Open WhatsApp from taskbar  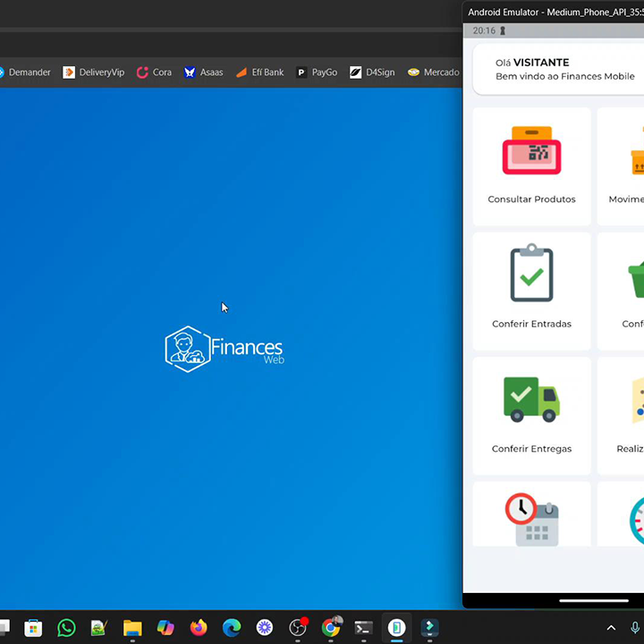point(66,628)
